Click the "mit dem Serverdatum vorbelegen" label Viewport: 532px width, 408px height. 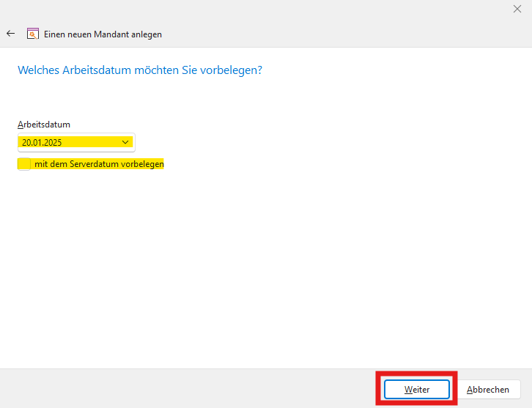tap(99, 164)
